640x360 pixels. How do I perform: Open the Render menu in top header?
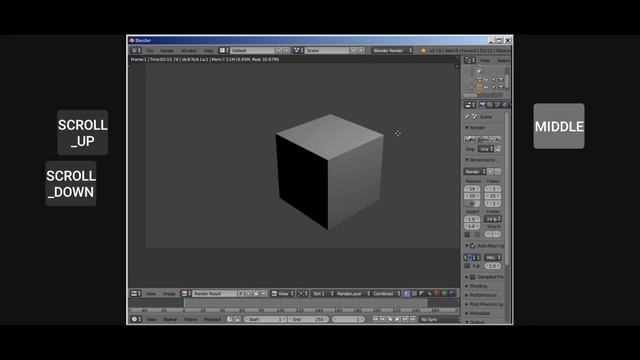(167, 50)
